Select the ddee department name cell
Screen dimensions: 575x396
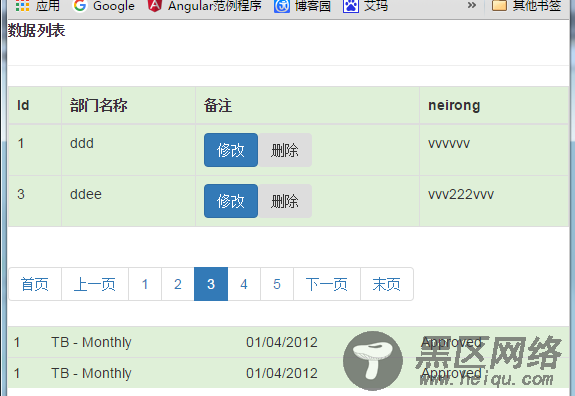[x=128, y=201]
